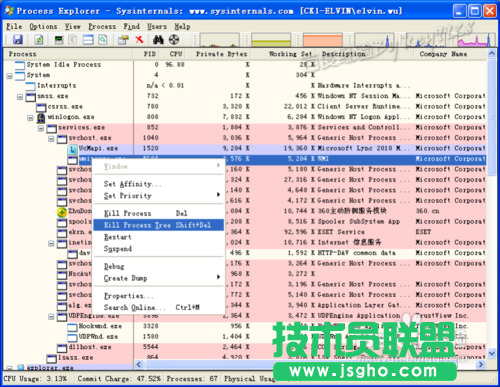
Task: Collapse the svchost.exe 1040 tree node
Action: click(51, 139)
